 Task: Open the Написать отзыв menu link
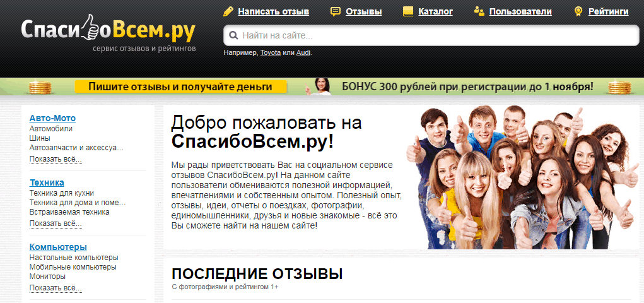click(x=273, y=11)
